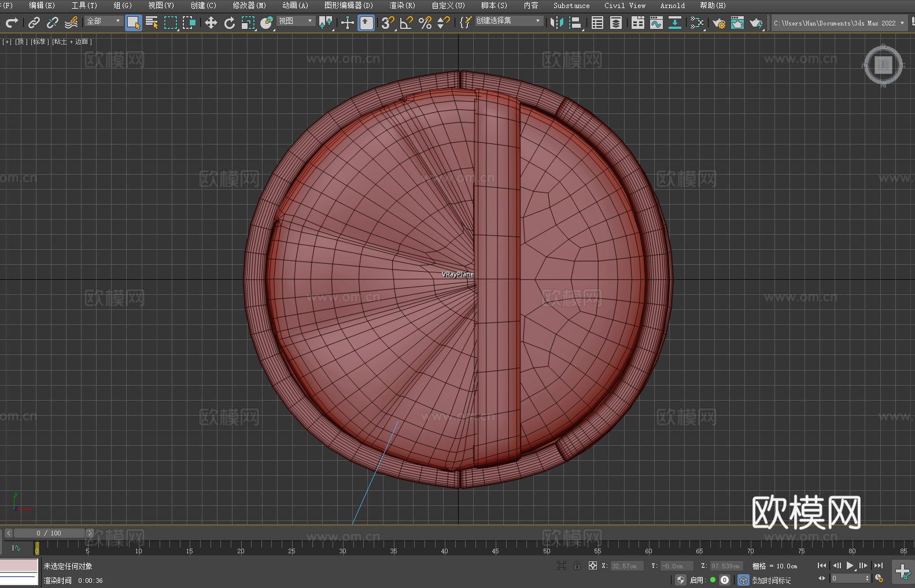Click the Select and Scale tool
The width and height of the screenshot is (915, 588).
(x=248, y=23)
